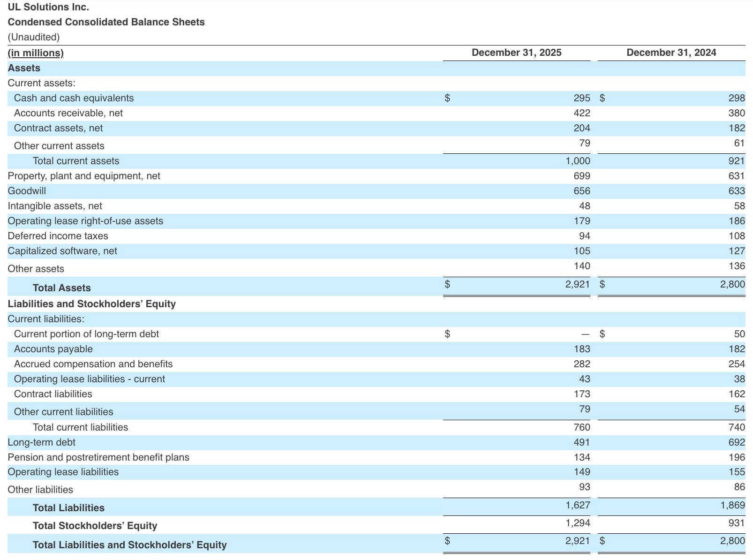Click the UL Solutions Inc. title
Screen dimensions: 753x560
pyautogui.click(x=48, y=7)
